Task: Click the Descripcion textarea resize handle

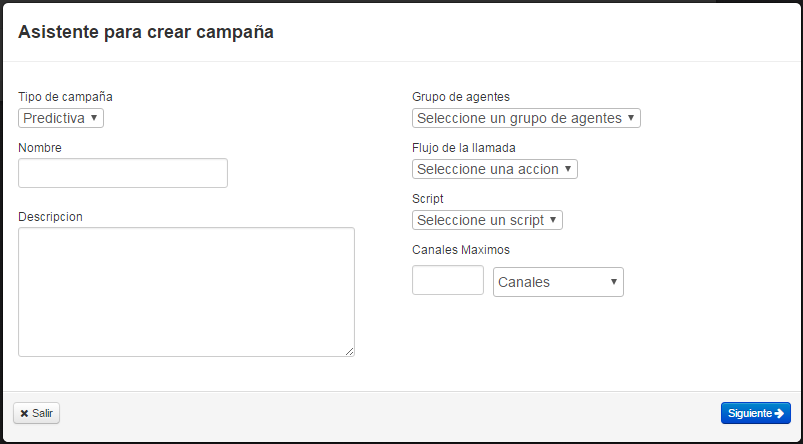Action: pos(350,352)
